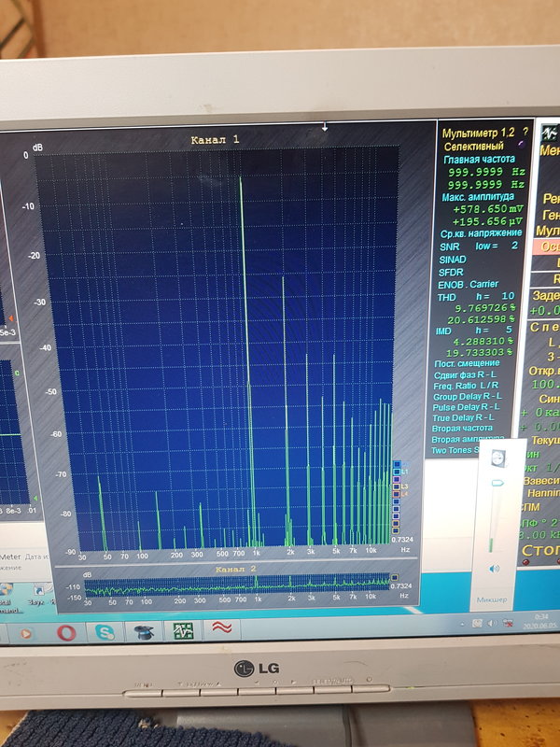Select the IMD measurement label
Image resolution: width=560 pixels, height=747 pixels.
443,331
